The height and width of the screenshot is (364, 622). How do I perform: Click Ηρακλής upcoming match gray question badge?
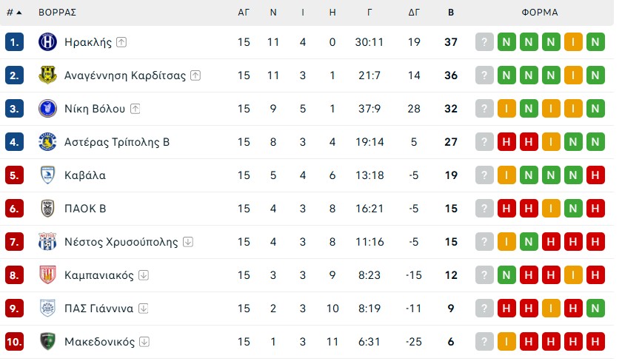pyautogui.click(x=484, y=42)
